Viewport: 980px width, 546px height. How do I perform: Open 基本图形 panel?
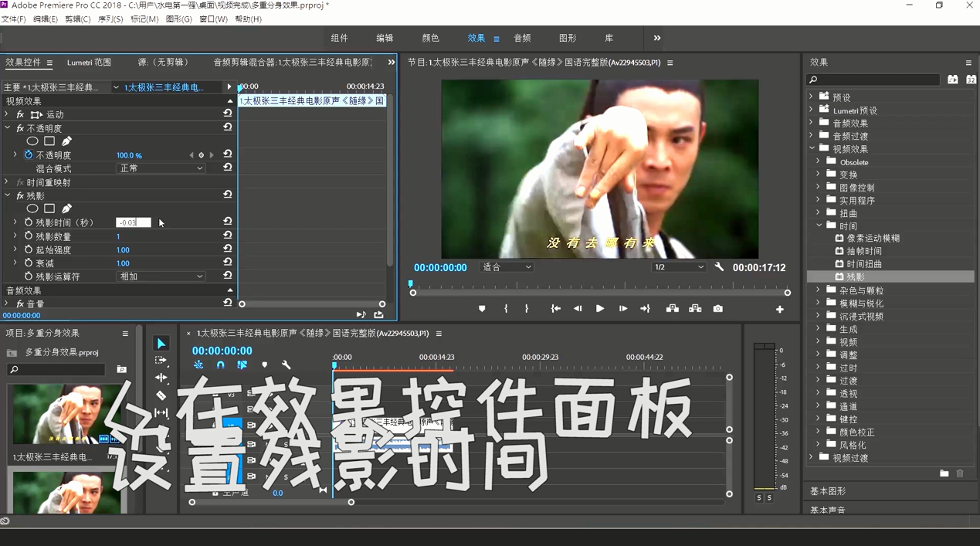click(x=828, y=491)
